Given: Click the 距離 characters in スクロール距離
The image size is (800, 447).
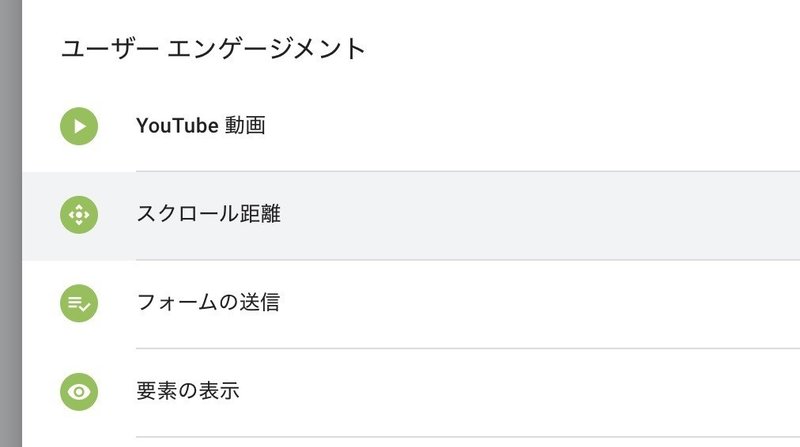Looking at the screenshot, I should point(258,214).
